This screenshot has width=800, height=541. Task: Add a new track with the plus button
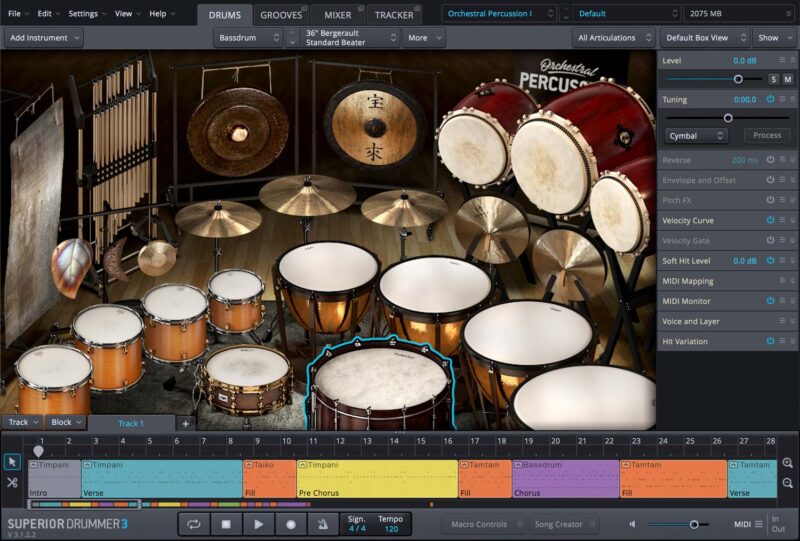[x=185, y=423]
